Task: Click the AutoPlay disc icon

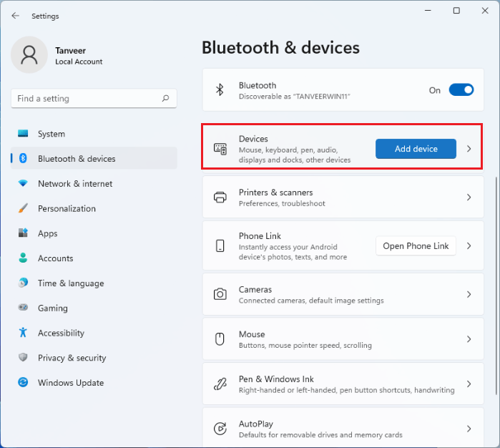Action: pos(220,429)
